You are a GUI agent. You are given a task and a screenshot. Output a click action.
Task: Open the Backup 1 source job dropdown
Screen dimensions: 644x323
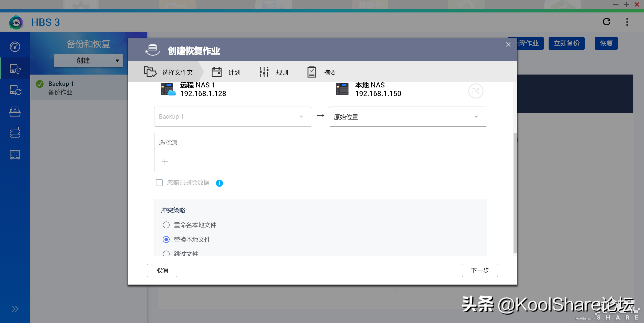233,117
